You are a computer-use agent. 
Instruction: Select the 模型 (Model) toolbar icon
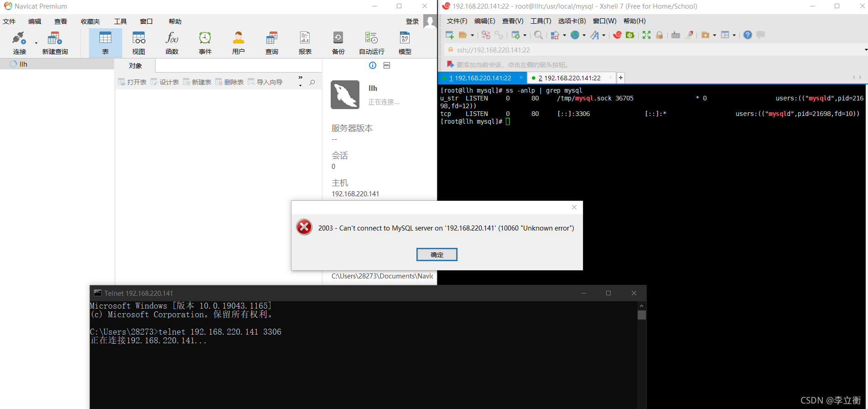(405, 38)
